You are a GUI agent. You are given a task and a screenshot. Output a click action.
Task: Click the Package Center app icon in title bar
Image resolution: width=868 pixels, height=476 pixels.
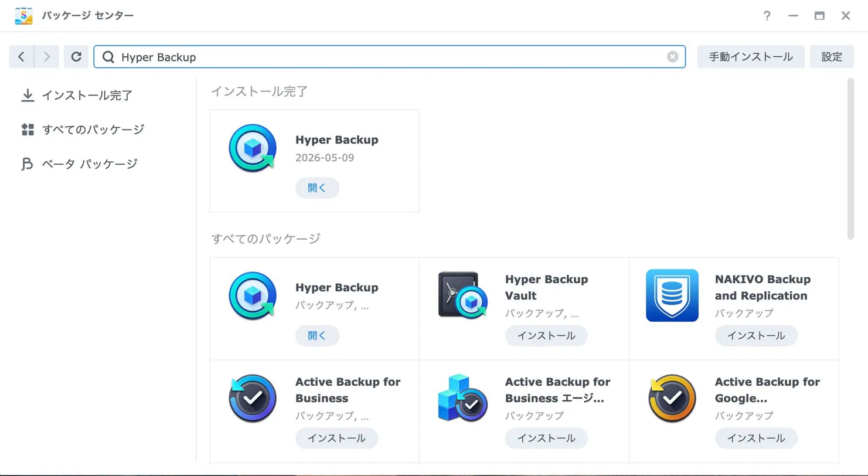coord(23,15)
